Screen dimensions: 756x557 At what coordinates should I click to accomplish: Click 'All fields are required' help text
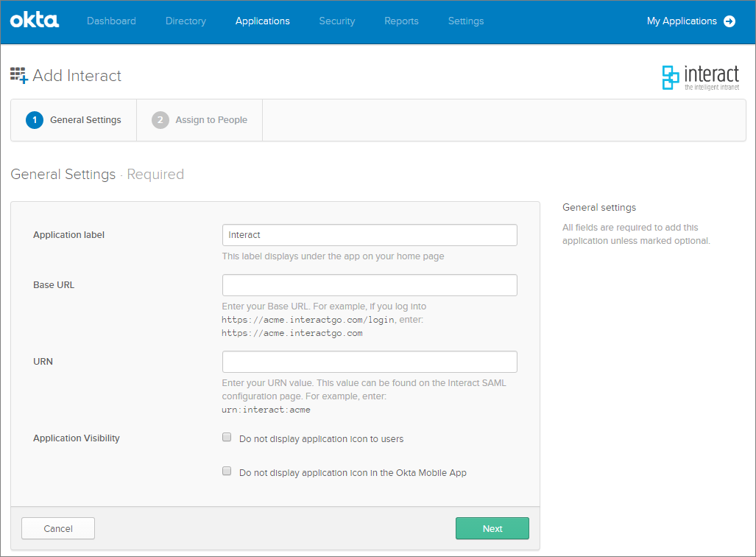(x=637, y=234)
